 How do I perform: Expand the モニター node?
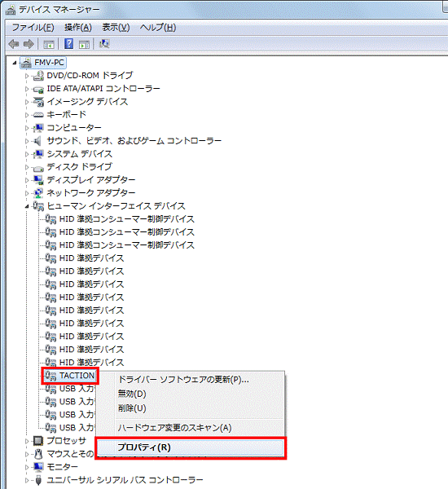tap(27, 467)
